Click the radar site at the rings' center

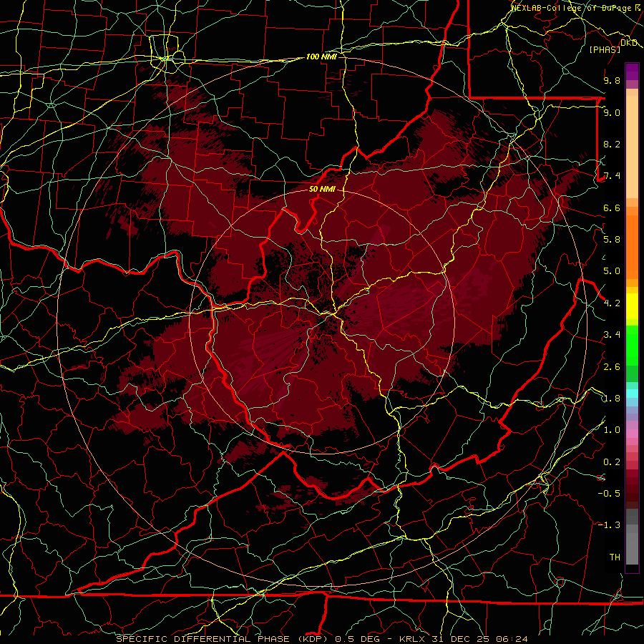pos(323,322)
